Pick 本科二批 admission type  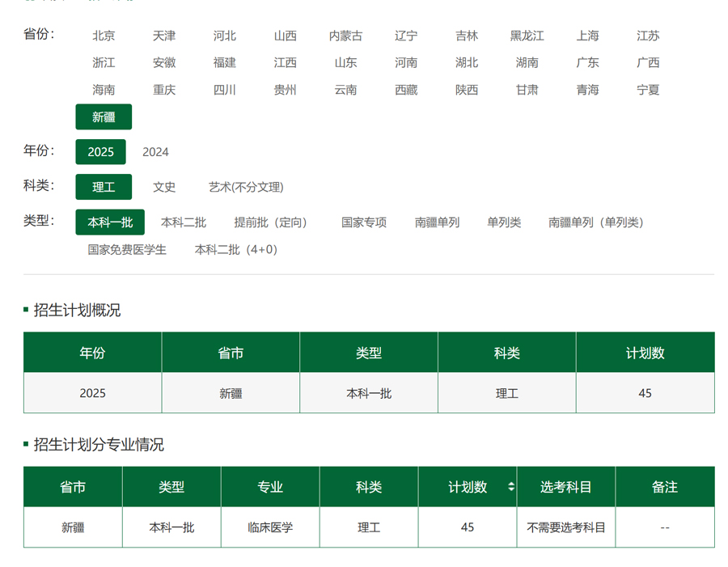[x=184, y=222]
